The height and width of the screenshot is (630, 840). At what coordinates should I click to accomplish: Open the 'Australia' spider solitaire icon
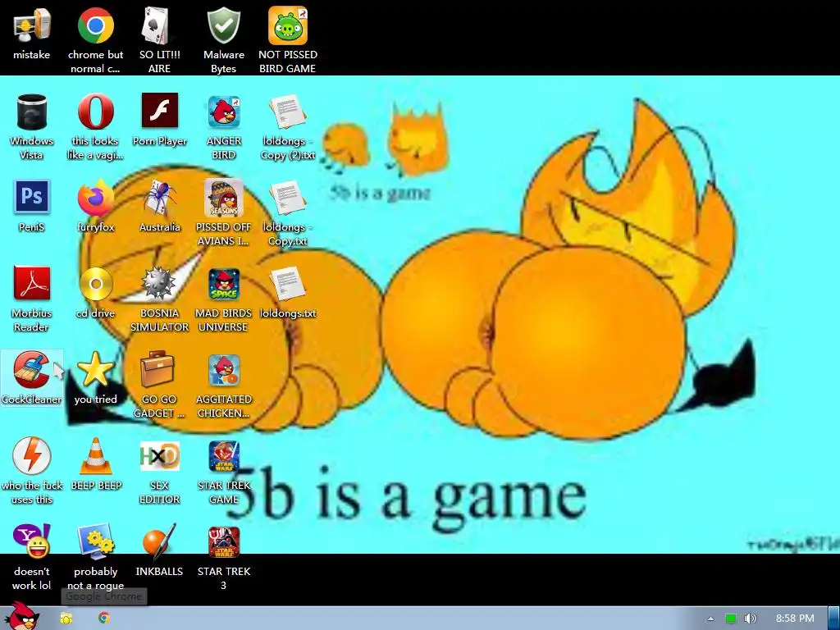160,197
